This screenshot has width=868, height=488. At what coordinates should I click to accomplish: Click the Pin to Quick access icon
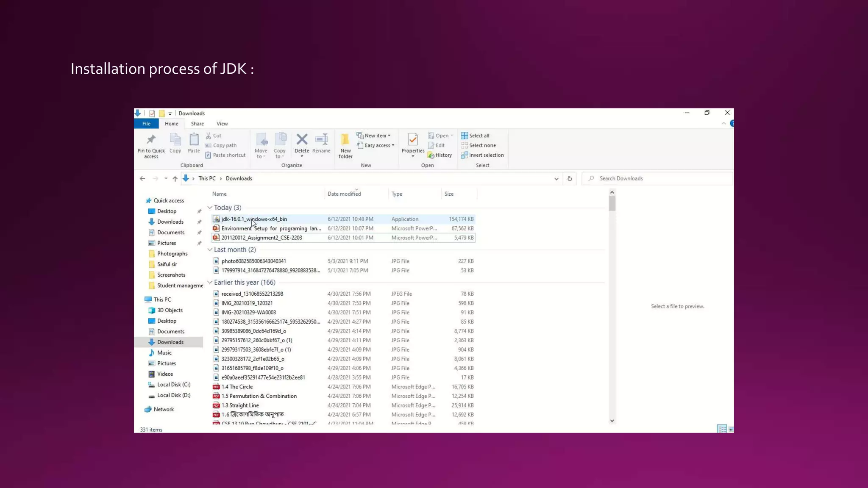[x=151, y=140]
